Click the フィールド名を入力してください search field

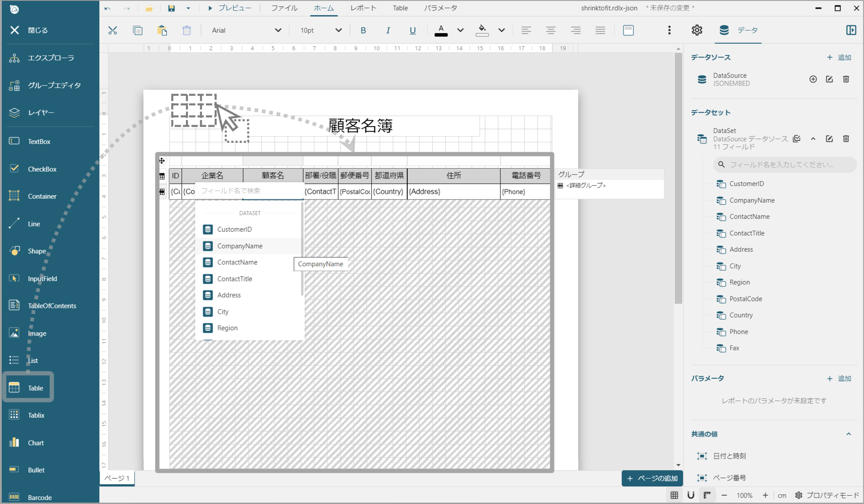pyautogui.click(x=785, y=165)
